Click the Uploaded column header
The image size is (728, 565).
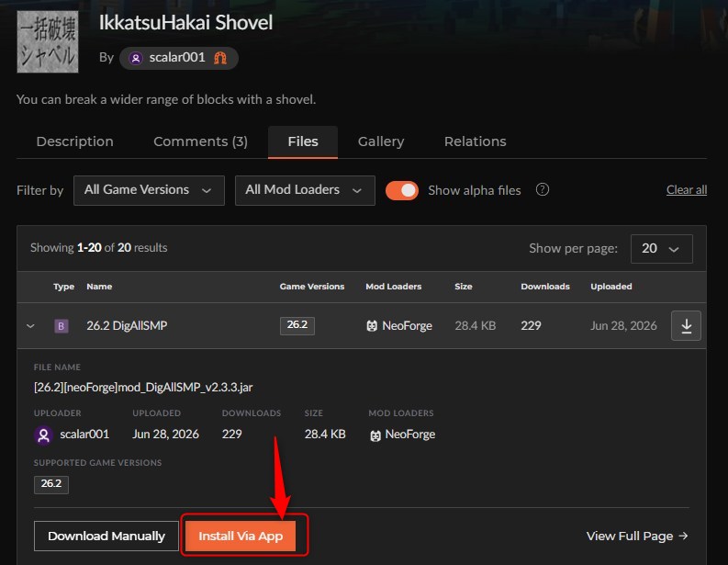611,287
